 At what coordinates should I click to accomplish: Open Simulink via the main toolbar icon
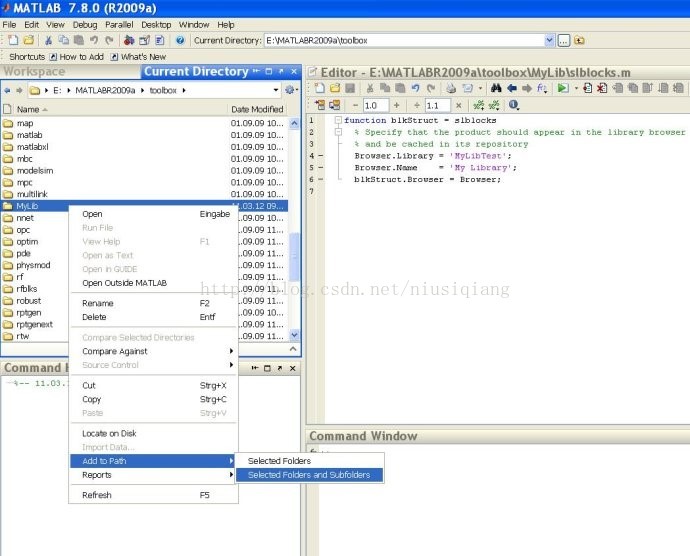pos(129,41)
